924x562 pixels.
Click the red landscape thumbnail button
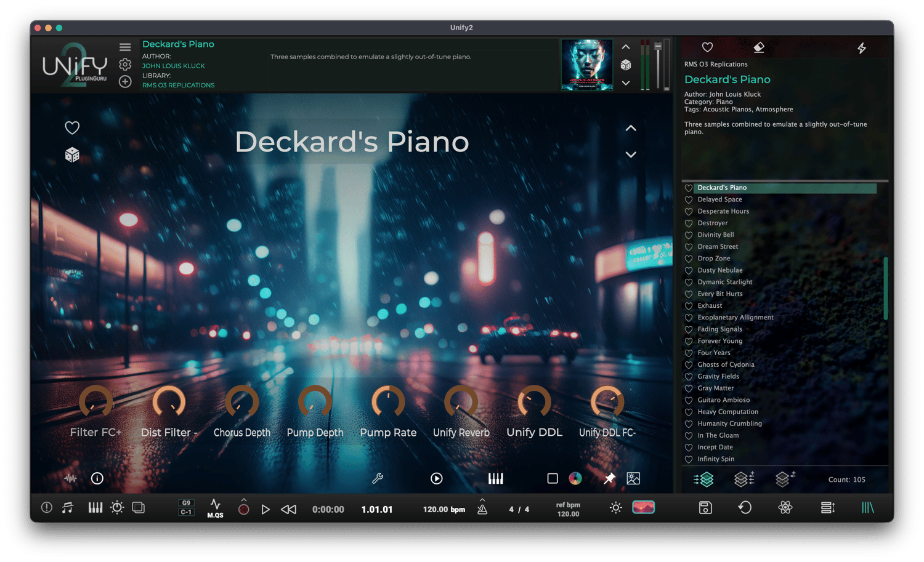tap(644, 507)
